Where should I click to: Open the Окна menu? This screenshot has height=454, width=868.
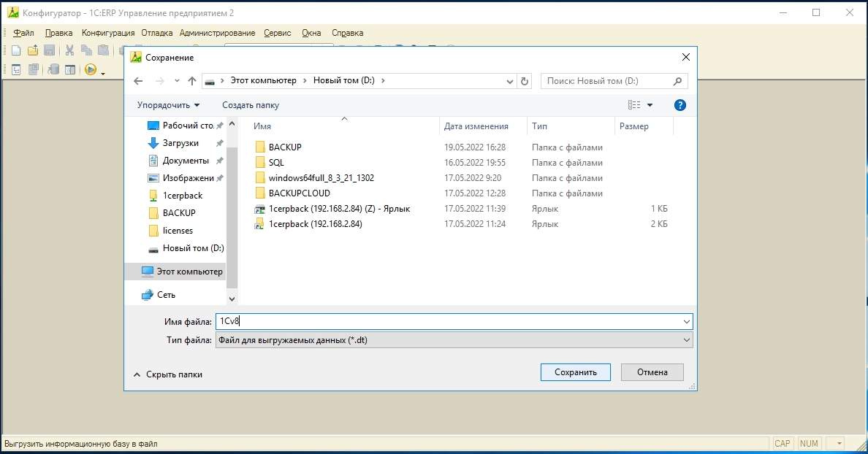pyautogui.click(x=311, y=33)
